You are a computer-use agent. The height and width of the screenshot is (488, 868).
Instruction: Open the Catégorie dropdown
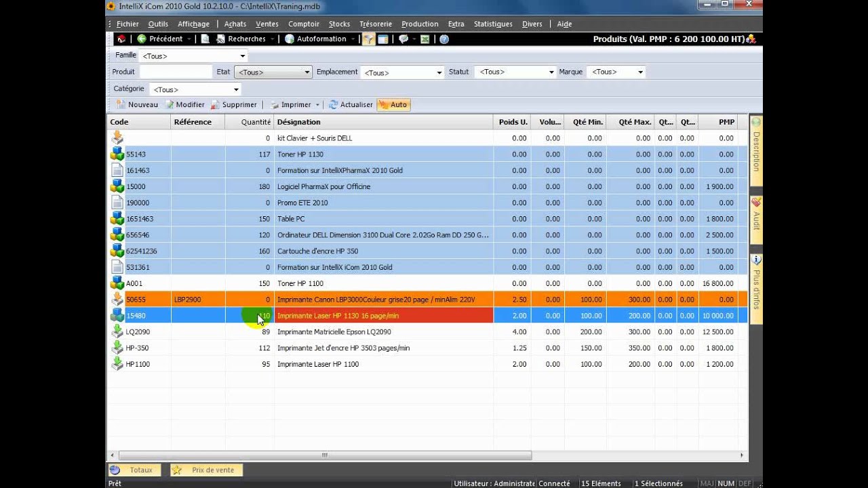[x=236, y=89]
